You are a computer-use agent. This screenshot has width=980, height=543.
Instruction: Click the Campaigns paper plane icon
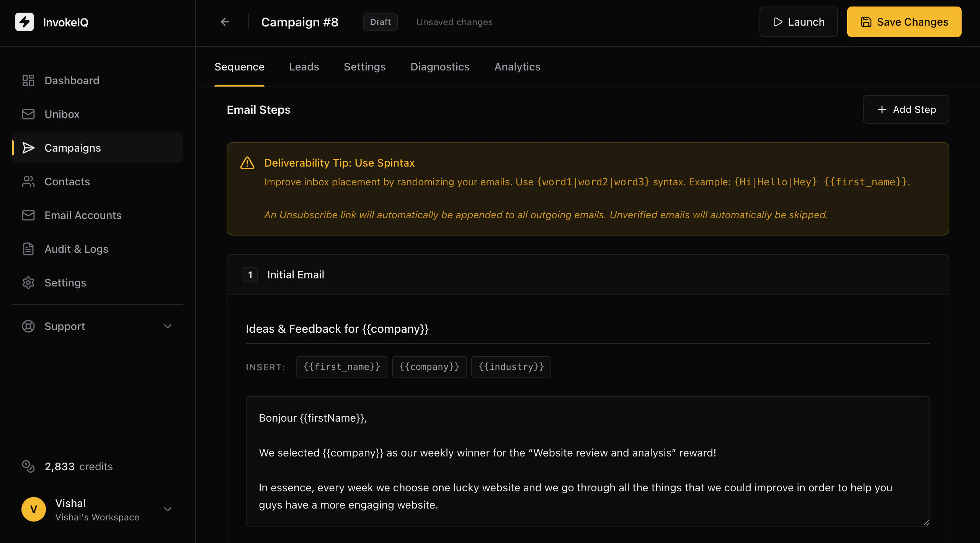pyautogui.click(x=28, y=148)
